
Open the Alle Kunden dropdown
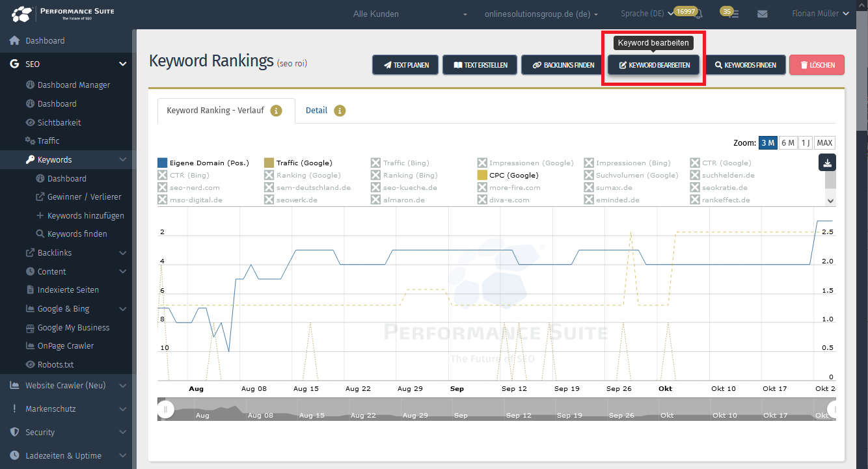point(410,14)
